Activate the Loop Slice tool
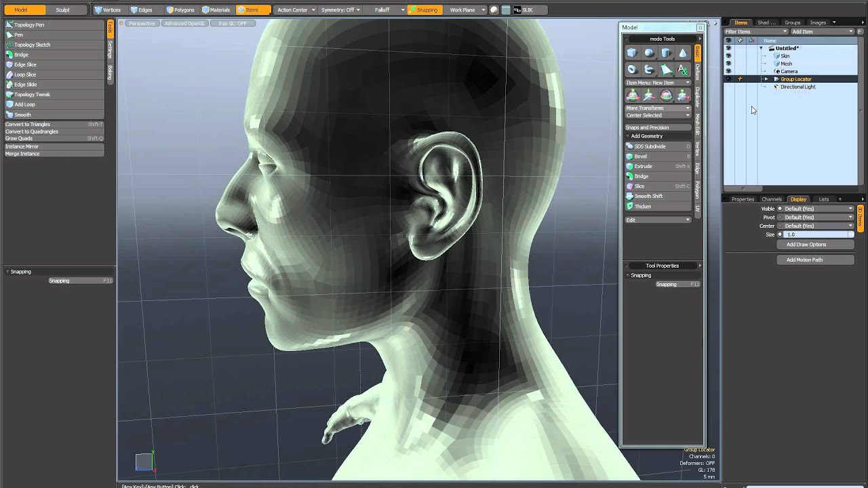This screenshot has height=488, width=868. (54, 75)
